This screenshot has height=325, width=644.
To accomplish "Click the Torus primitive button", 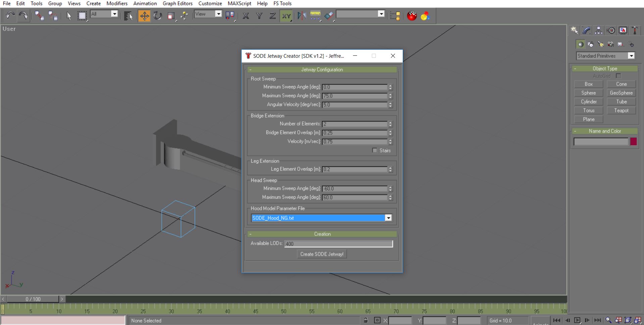I will pos(589,110).
